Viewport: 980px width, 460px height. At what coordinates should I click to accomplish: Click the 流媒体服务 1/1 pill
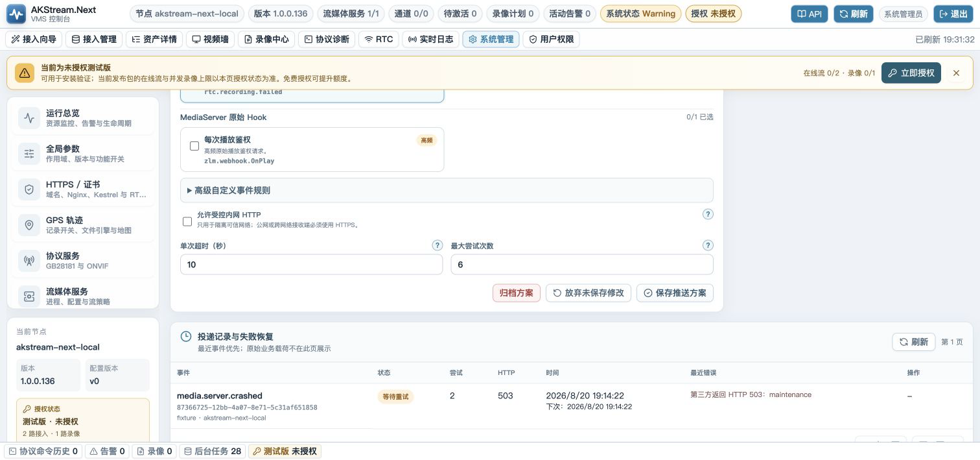(351, 14)
